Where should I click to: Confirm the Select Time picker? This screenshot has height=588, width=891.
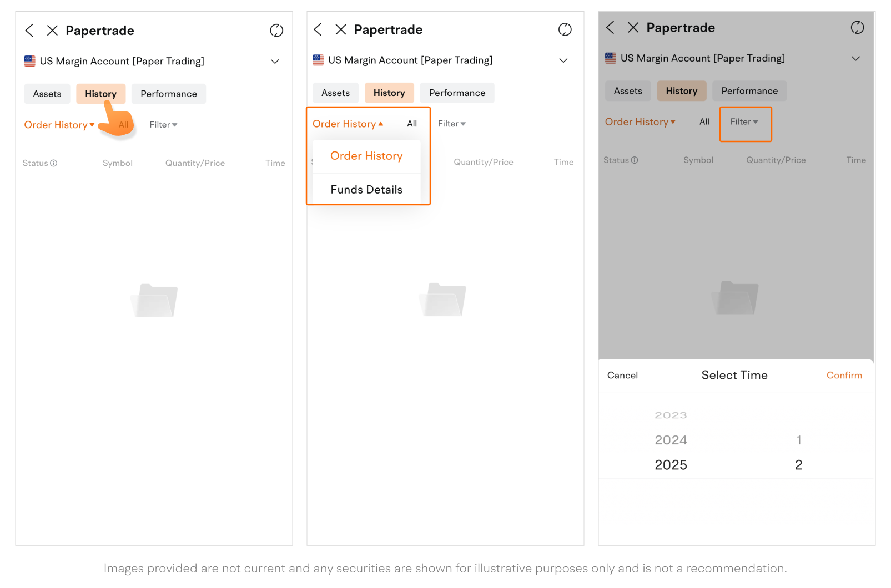click(x=844, y=376)
